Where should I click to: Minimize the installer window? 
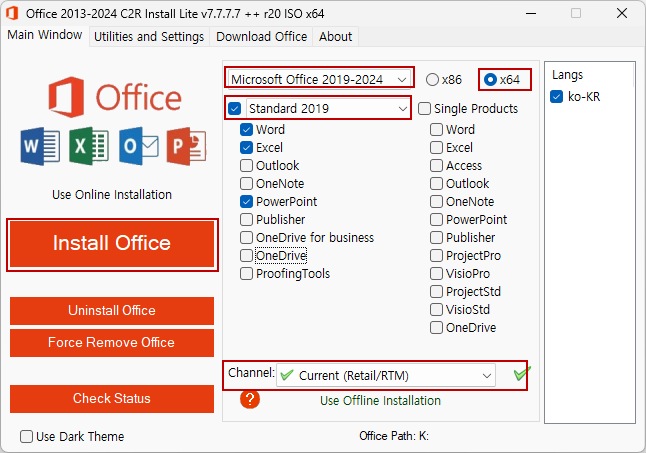click(531, 13)
